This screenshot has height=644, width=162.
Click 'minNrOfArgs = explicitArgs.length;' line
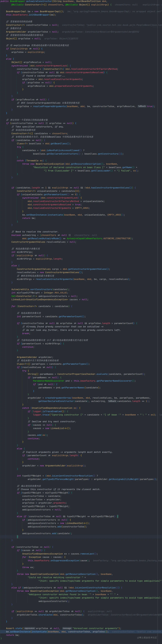pos(40,259)
